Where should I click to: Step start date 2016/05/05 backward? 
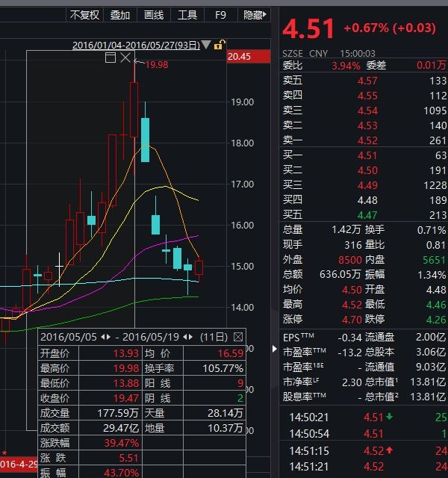(x=103, y=337)
